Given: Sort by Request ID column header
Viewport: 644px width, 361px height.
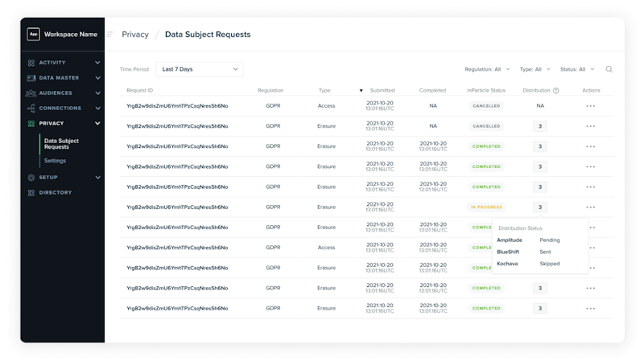Looking at the screenshot, I should [139, 91].
